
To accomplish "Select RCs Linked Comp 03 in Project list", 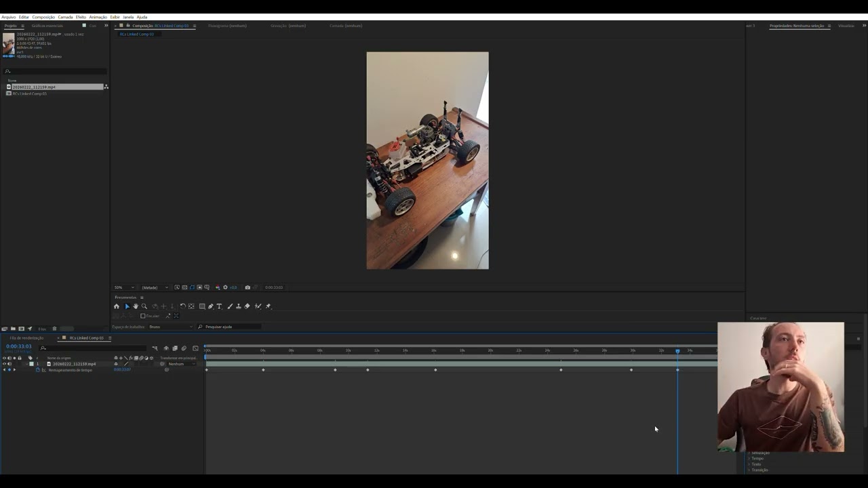I will pos(29,94).
